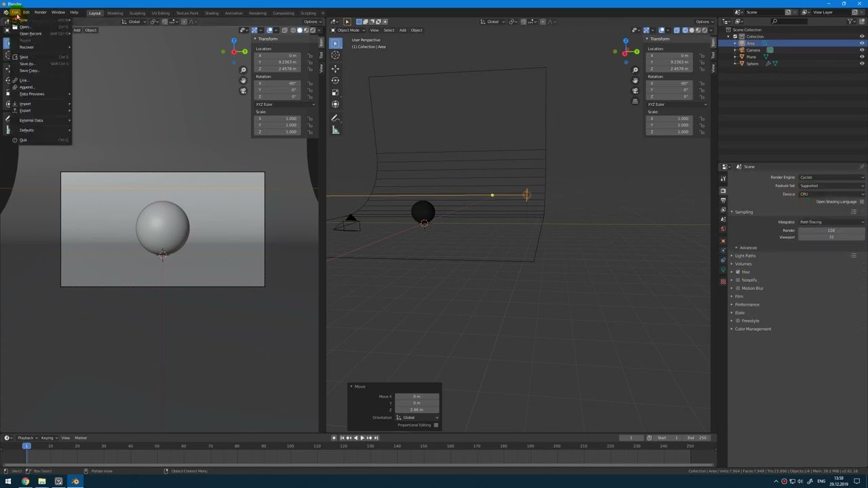868x488 pixels.
Task: Enable the Motion Blur checkbox
Action: [x=738, y=288]
